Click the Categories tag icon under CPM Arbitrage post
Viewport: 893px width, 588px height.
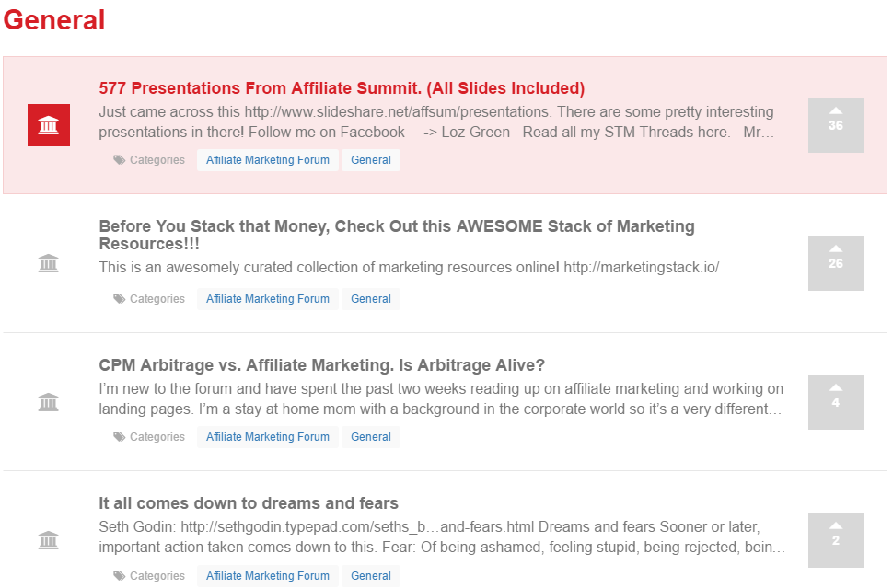click(119, 437)
